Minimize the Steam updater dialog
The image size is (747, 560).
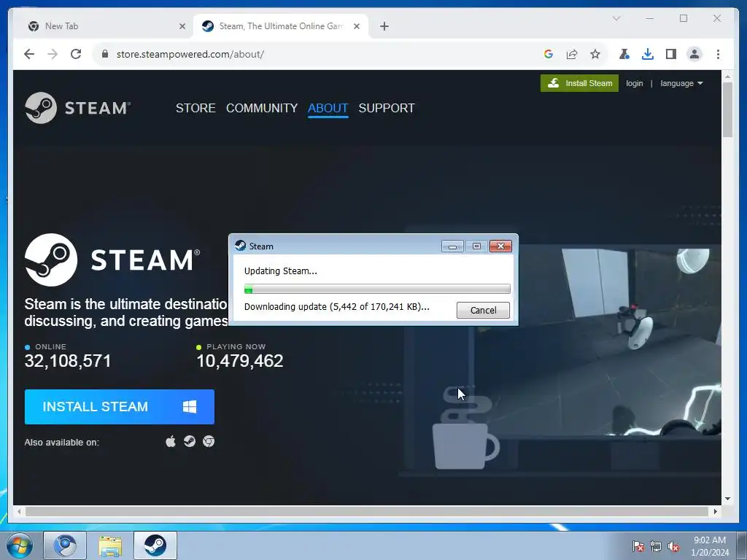[x=452, y=246]
